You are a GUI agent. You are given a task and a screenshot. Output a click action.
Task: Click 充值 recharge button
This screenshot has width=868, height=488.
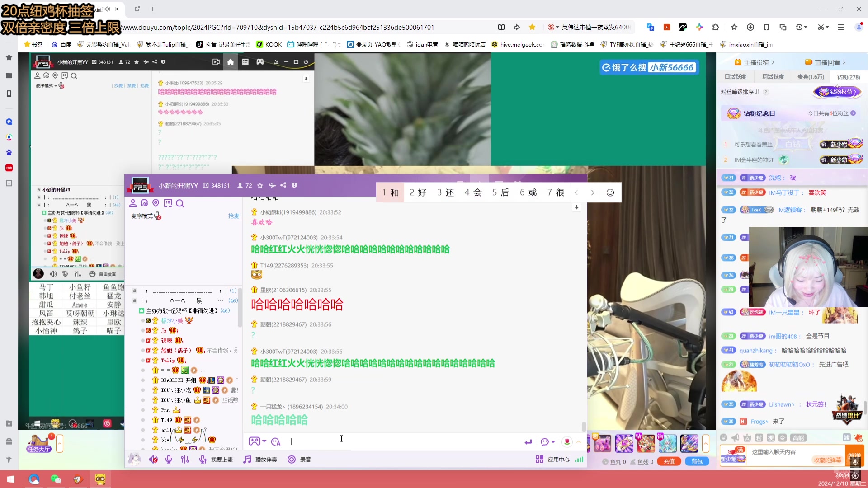(669, 461)
